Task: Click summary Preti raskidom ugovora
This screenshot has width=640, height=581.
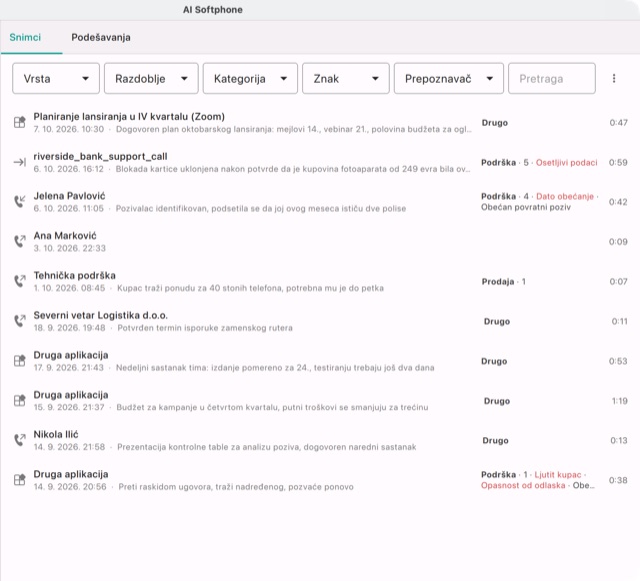Action: 236,487
